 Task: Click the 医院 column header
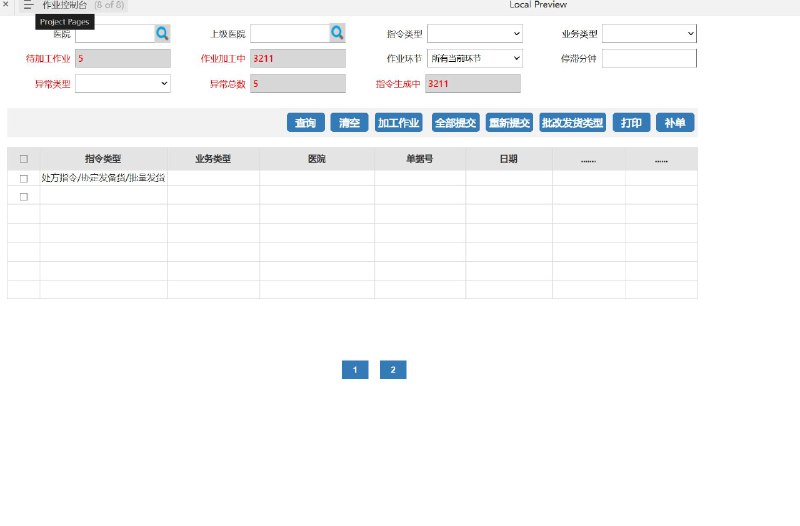tap(317, 159)
